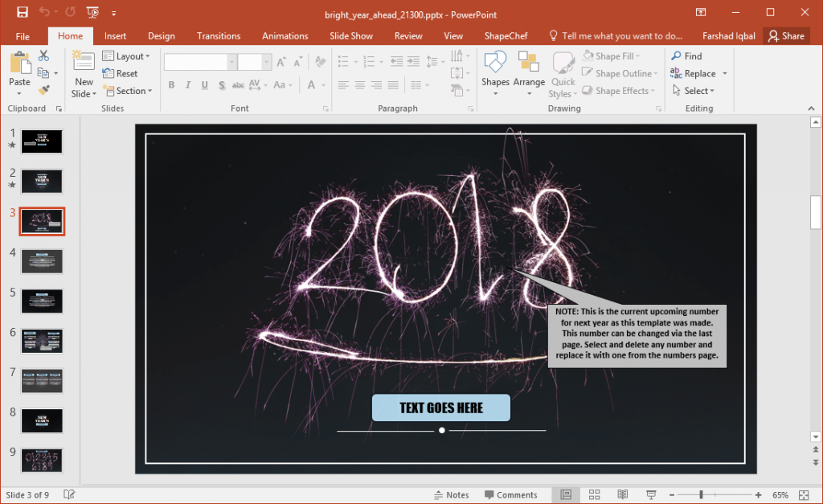Start Slide Show from status bar
This screenshot has height=504, width=823.
tap(650, 494)
